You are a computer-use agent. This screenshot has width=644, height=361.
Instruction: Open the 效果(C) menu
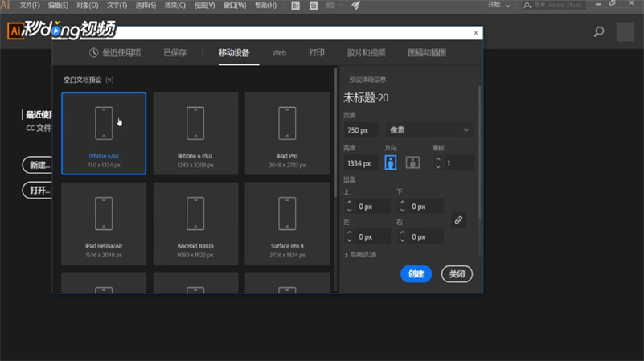175,6
